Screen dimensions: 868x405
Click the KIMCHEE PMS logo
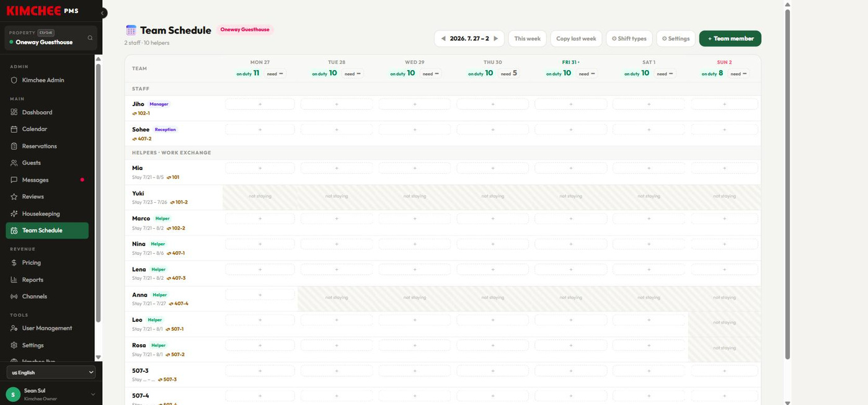[x=42, y=11]
